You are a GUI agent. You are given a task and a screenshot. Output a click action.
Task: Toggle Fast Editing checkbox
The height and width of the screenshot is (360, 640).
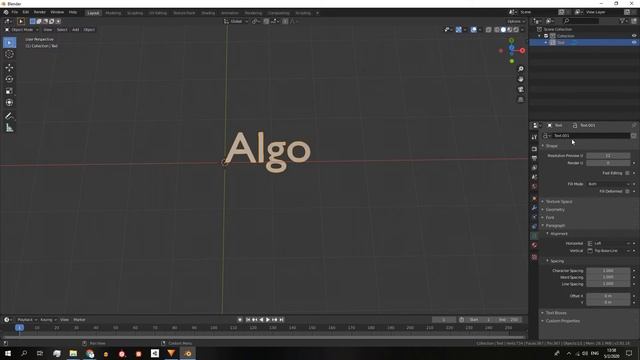click(627, 173)
